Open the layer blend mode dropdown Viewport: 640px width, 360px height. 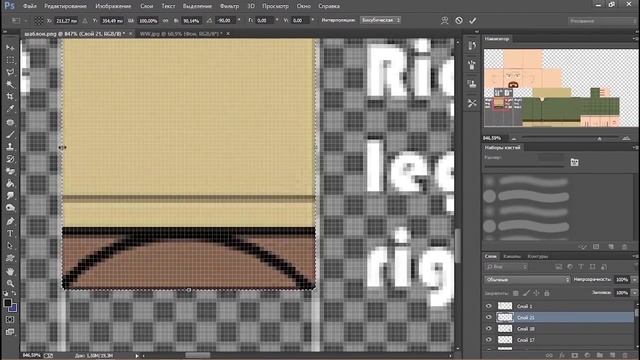[x=527, y=280]
